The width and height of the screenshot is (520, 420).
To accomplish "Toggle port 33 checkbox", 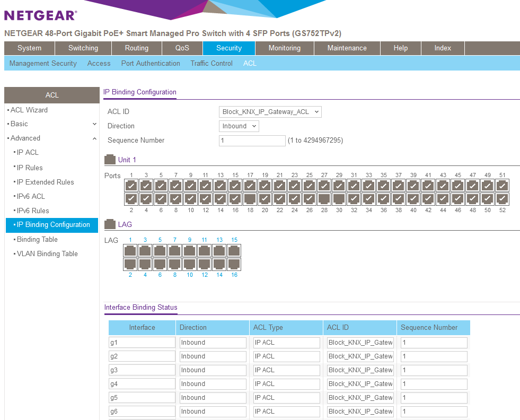I will click(369, 186).
